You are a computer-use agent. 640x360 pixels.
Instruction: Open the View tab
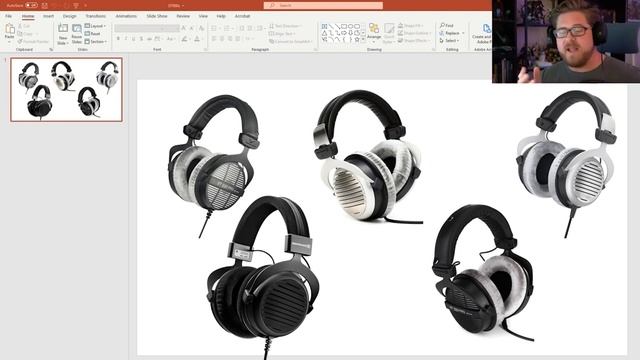tap(203, 16)
